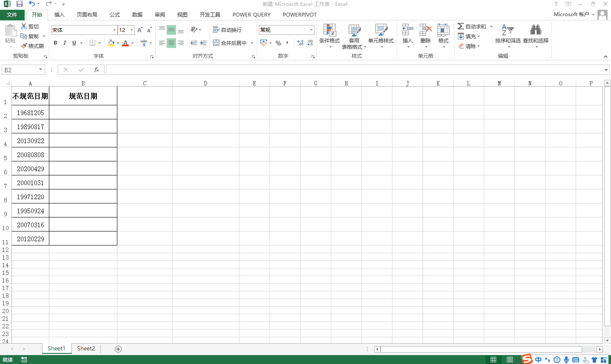
Task: Switch to Page Layout view in status bar
Action: click(509, 359)
